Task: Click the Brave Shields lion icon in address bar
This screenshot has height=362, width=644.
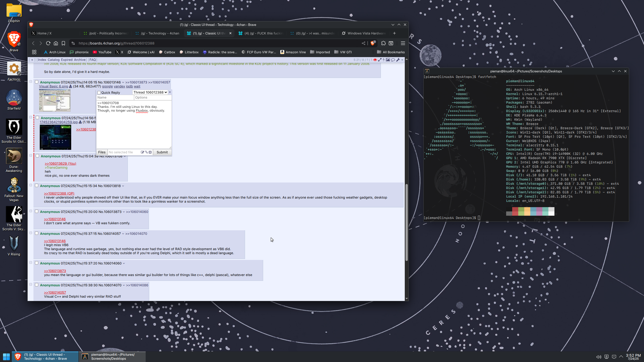Action: tap(373, 43)
